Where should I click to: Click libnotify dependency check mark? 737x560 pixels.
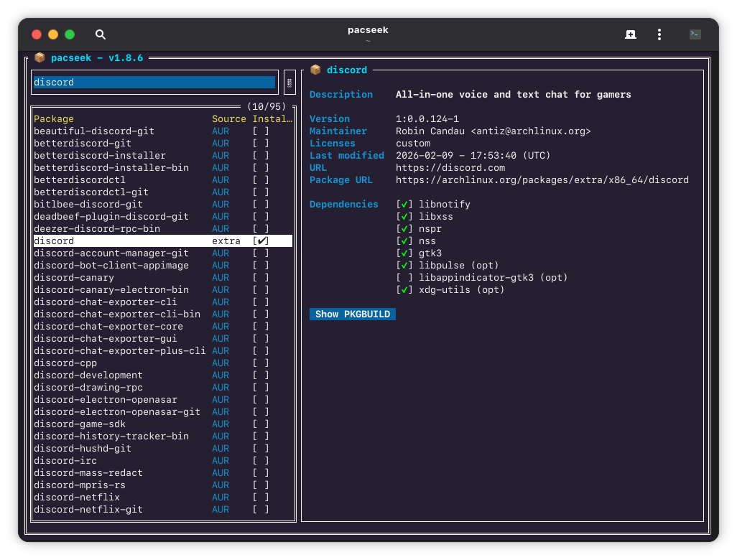coord(404,205)
